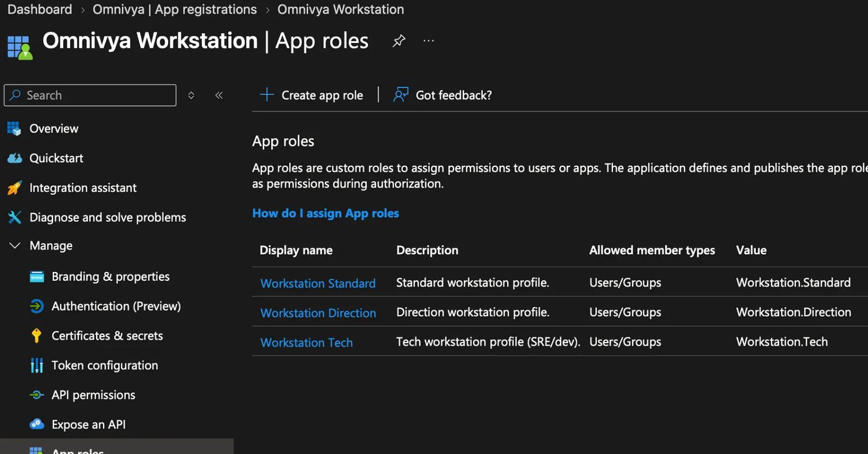The image size is (868, 454).
Task: Click 'Standard workstation profile.' description cell
Action: (x=473, y=282)
